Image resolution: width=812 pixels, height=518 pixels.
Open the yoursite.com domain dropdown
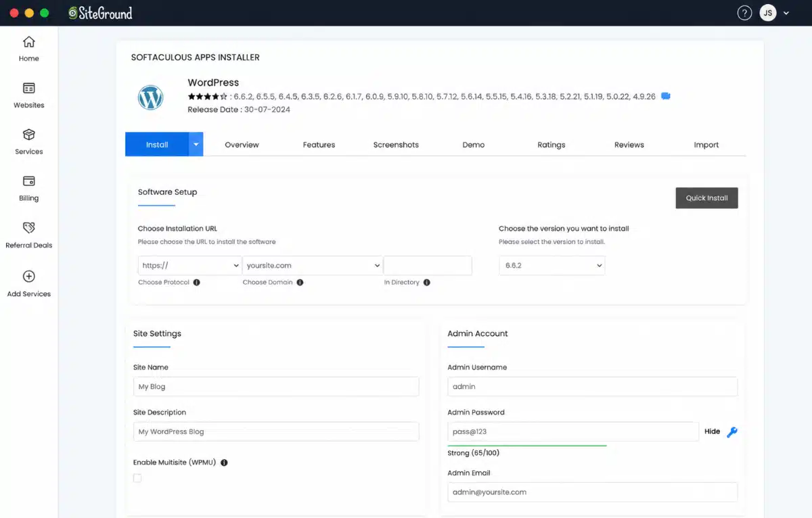[313, 266]
